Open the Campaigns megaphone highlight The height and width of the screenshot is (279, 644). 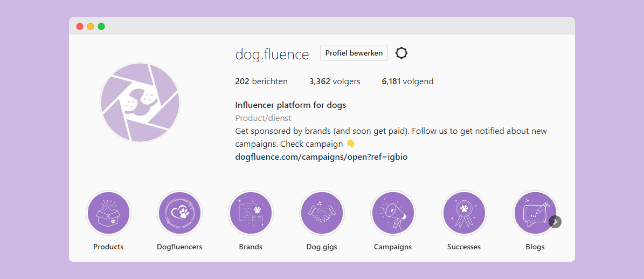point(393,213)
